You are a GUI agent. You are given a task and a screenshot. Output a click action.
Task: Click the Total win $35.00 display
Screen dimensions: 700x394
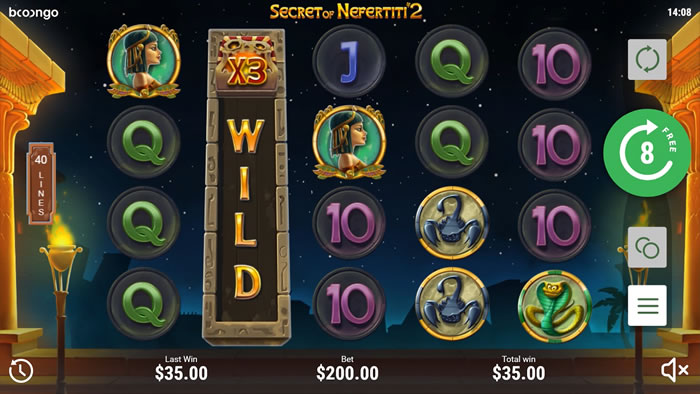tap(518, 369)
